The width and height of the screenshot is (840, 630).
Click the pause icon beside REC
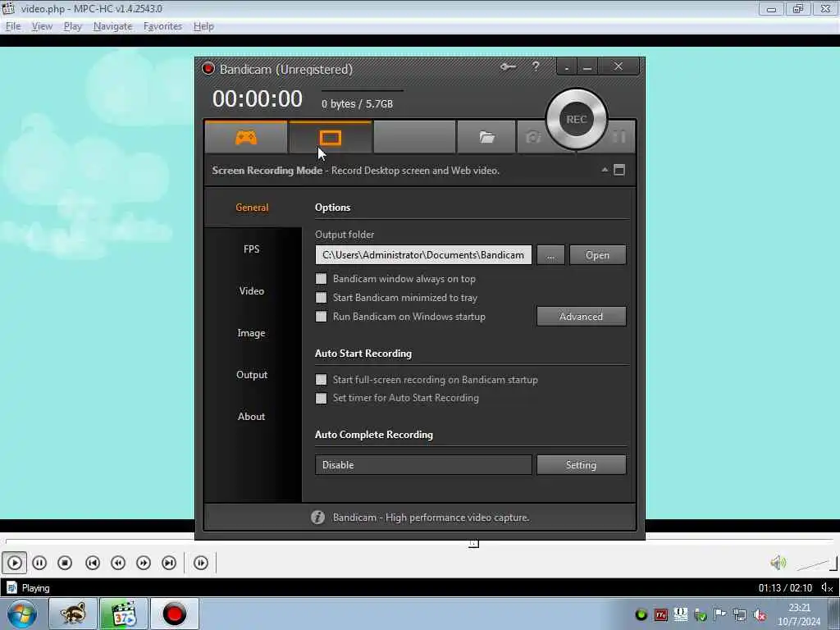(619, 137)
